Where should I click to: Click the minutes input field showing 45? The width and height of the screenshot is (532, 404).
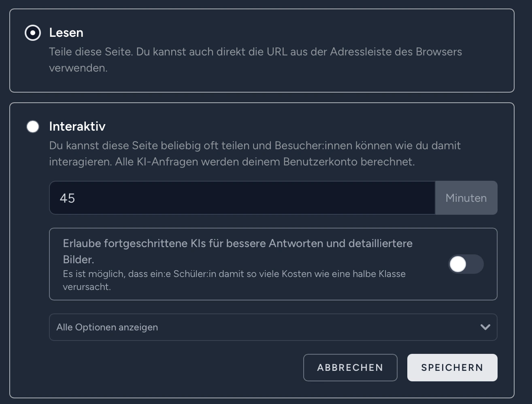(242, 198)
